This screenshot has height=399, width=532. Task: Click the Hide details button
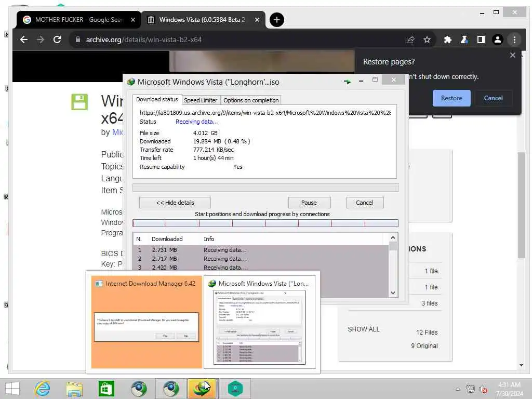[175, 203]
